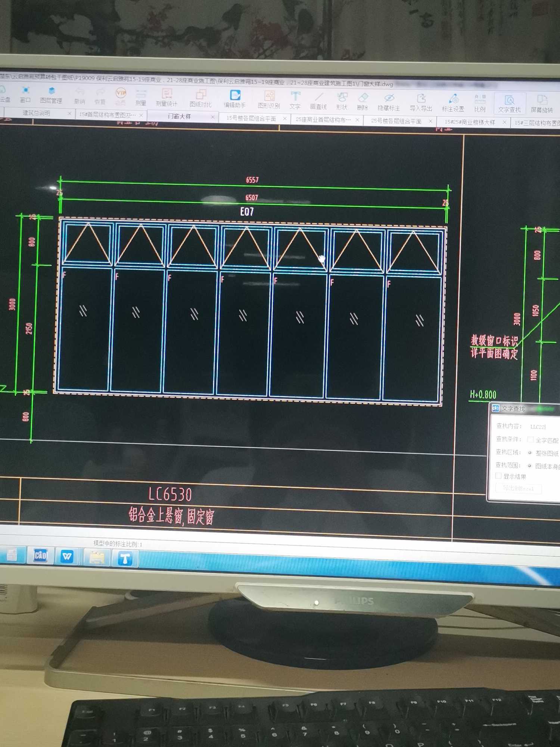Tick the 显示结果 checkbox

pos(498,476)
